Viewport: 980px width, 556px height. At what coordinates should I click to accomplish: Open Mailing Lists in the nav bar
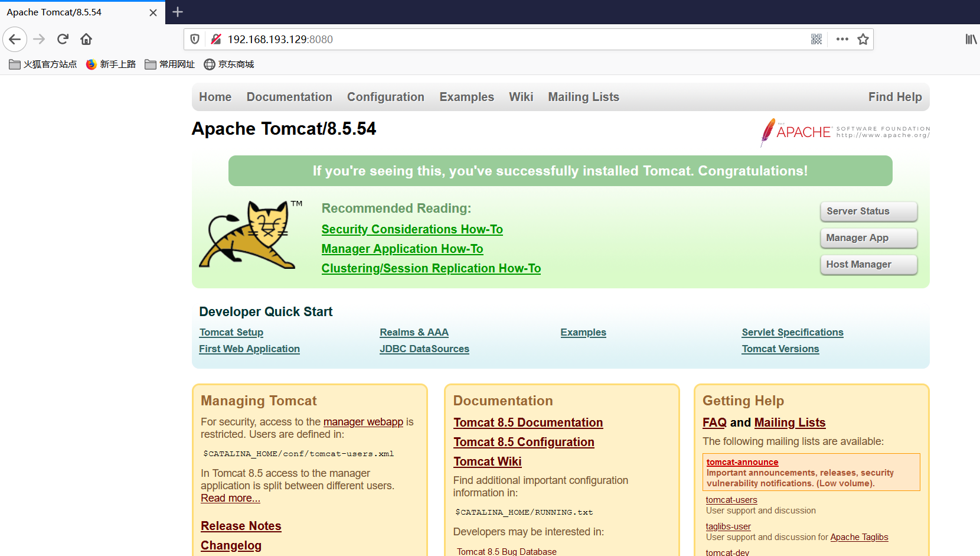pos(584,97)
